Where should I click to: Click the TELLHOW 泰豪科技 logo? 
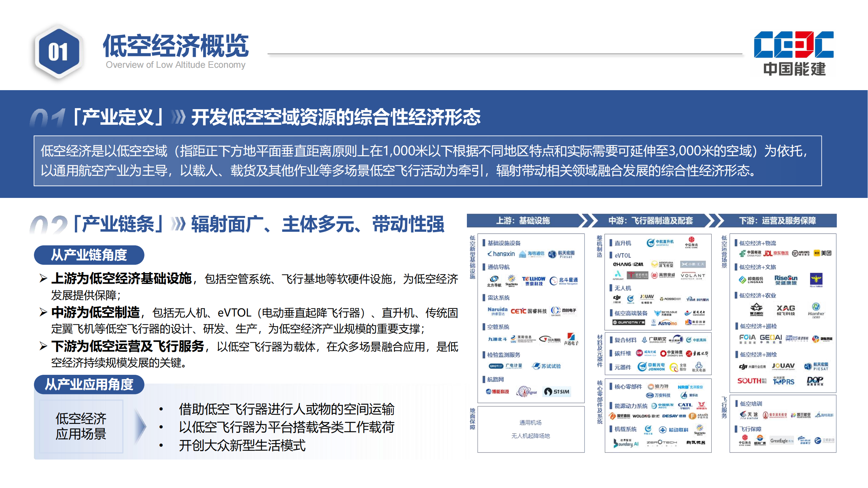[533, 281]
